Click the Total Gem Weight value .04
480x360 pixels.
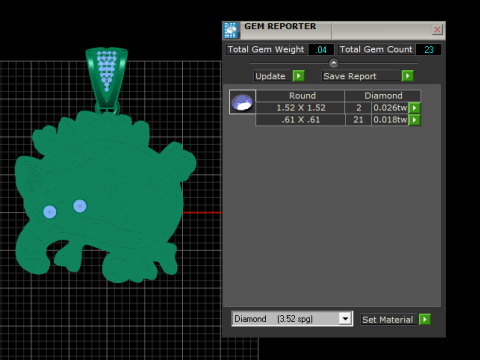(321, 50)
